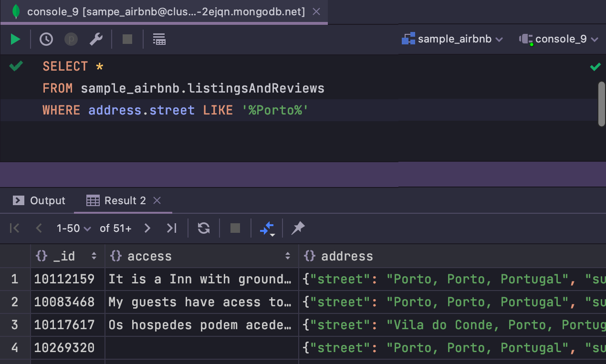Run the query with the green Execute button
This screenshot has width=606, height=364.
click(x=16, y=39)
